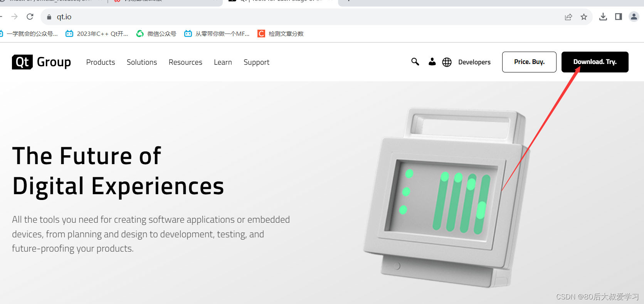The height and width of the screenshot is (304, 644).
Task: Click the red C favicon of the 检测文章分数 bookmark
Action: (261, 34)
